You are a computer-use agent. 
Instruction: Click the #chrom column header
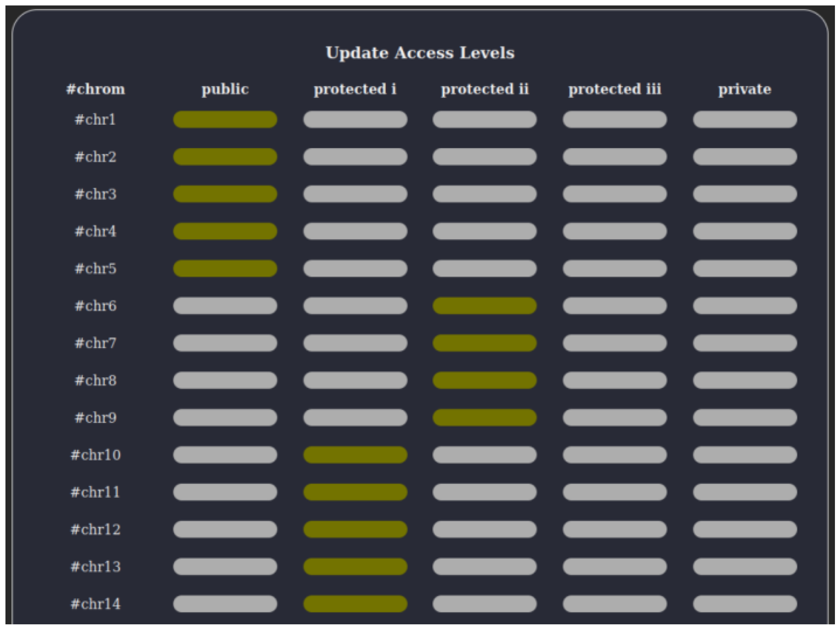(95, 89)
